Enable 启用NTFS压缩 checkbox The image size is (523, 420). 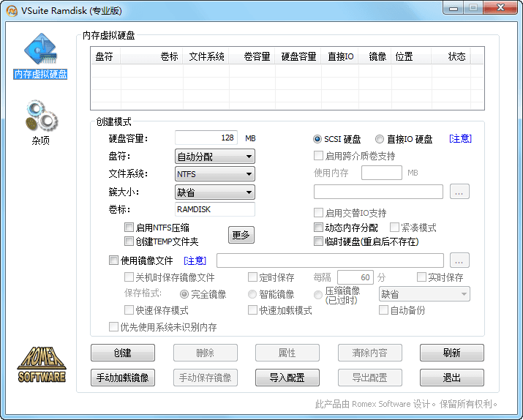[129, 228]
